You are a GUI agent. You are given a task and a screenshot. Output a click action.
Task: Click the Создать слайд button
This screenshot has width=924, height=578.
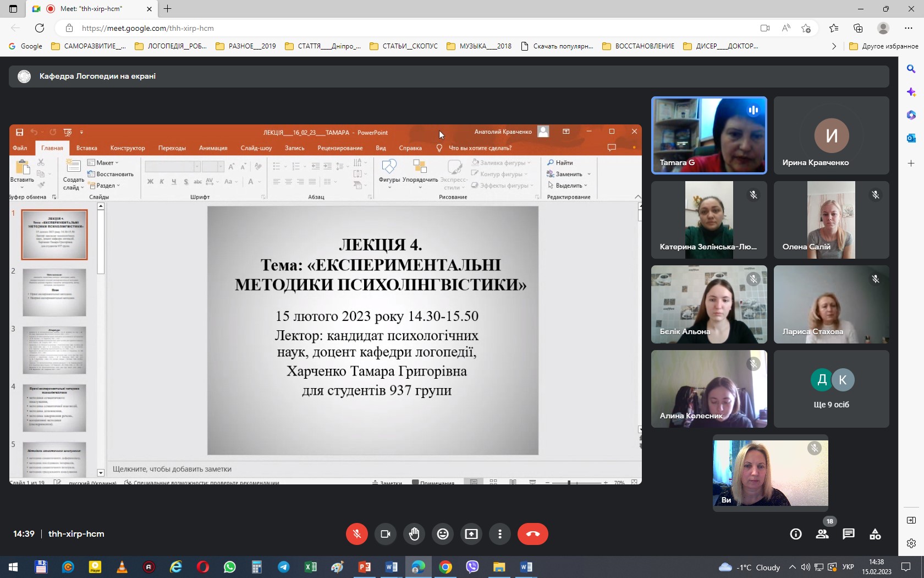coord(73,175)
